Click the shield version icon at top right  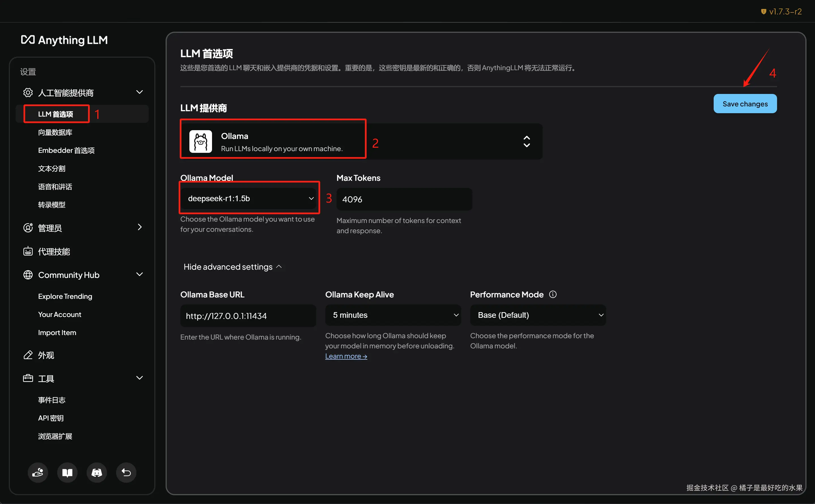763,12
